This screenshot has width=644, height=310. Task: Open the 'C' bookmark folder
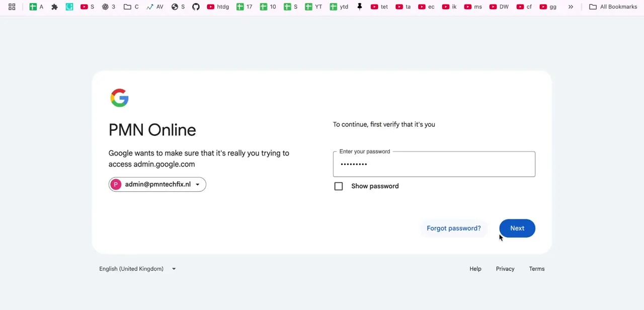[131, 7]
